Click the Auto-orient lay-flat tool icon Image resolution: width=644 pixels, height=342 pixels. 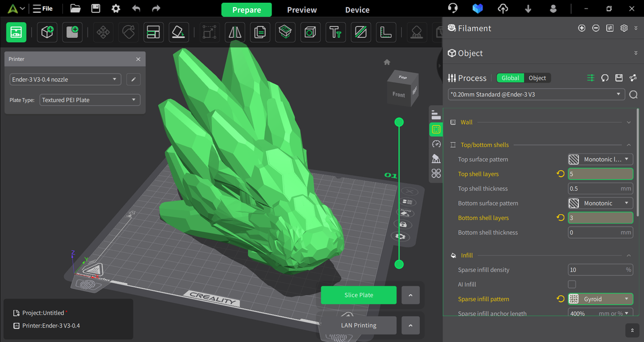178,32
